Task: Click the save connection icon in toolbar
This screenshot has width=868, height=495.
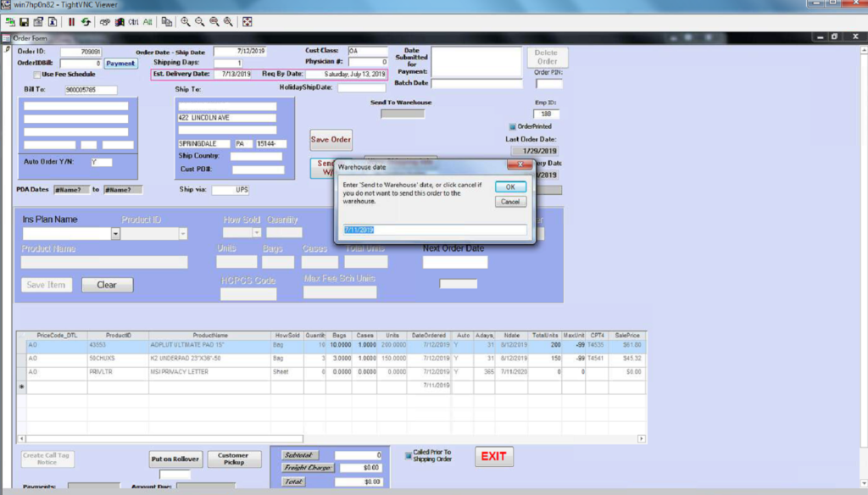Action: pyautogui.click(x=24, y=21)
